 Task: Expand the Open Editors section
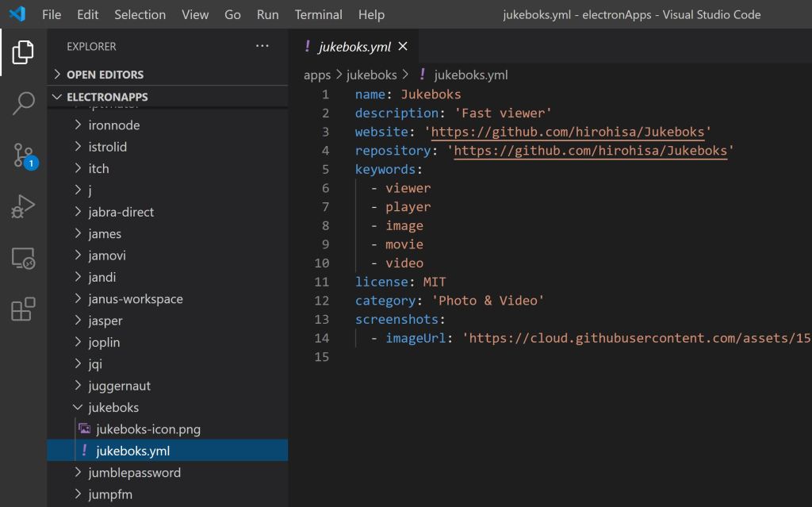(x=105, y=75)
